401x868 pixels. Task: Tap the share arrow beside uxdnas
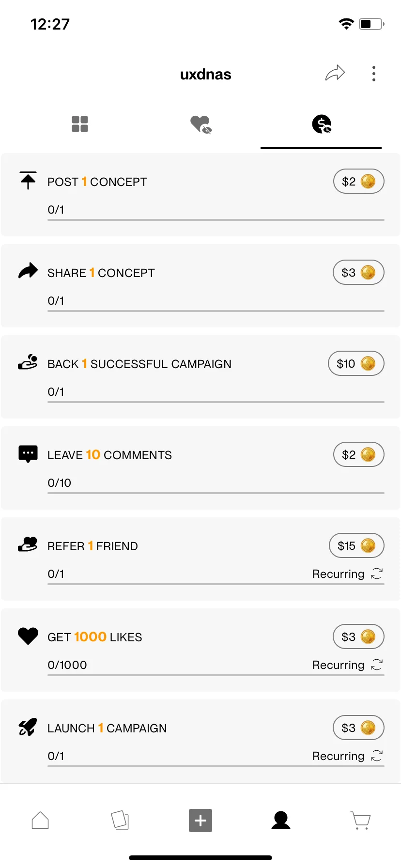point(335,74)
